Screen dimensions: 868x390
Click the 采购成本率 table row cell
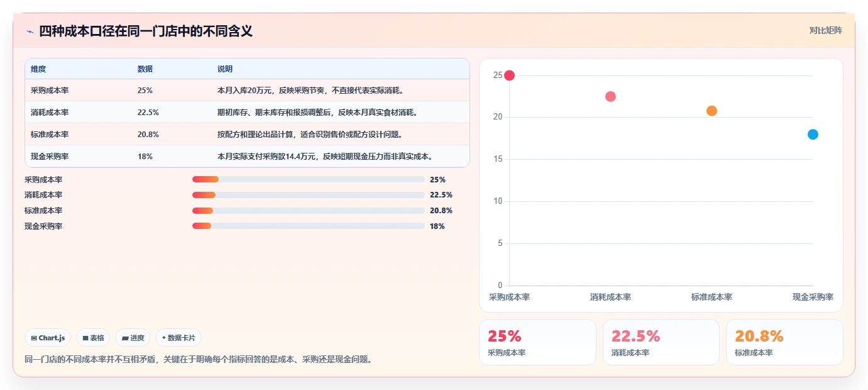pyautogui.click(x=50, y=91)
